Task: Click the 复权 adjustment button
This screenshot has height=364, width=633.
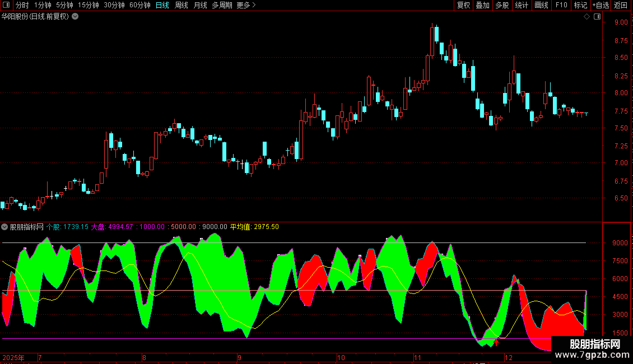Action: (x=463, y=5)
